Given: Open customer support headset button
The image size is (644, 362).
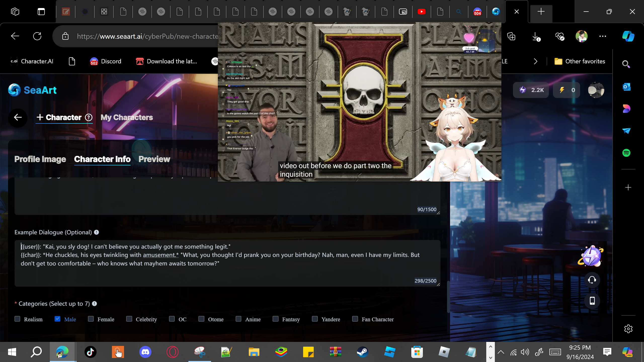Looking at the screenshot, I should point(592,280).
